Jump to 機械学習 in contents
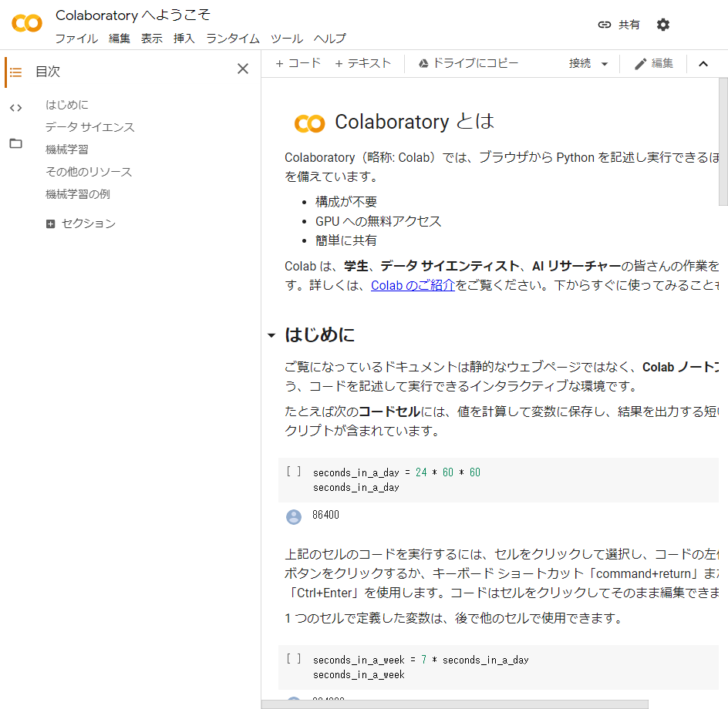Screen dimensions: 728x709 (67, 150)
